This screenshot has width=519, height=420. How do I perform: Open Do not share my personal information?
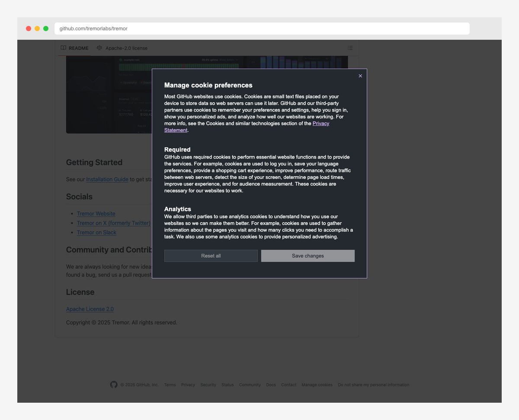point(373,385)
